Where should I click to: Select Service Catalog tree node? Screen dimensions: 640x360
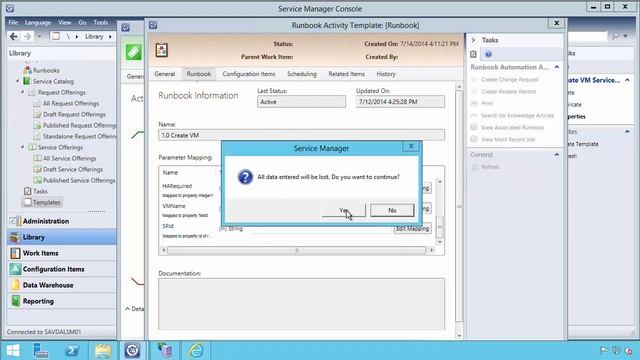[53, 81]
